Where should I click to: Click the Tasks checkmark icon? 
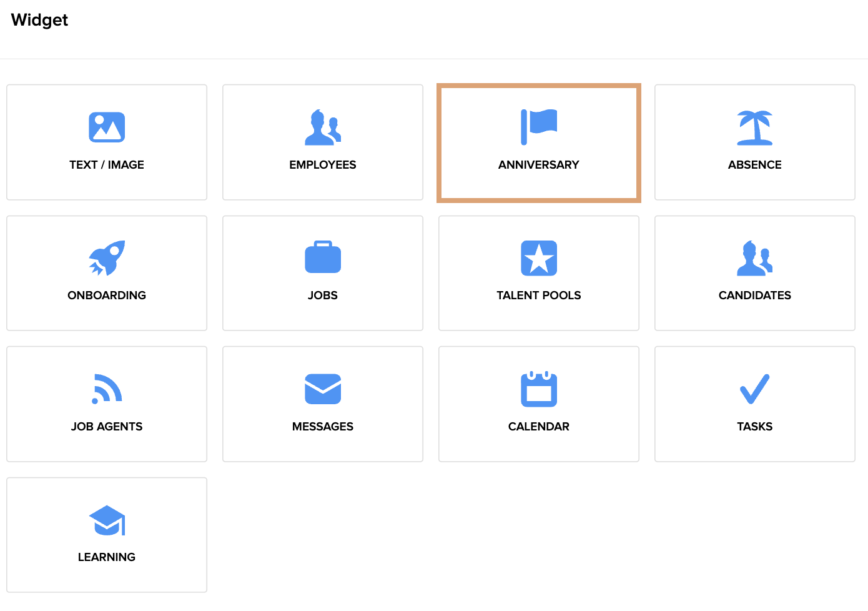click(755, 389)
